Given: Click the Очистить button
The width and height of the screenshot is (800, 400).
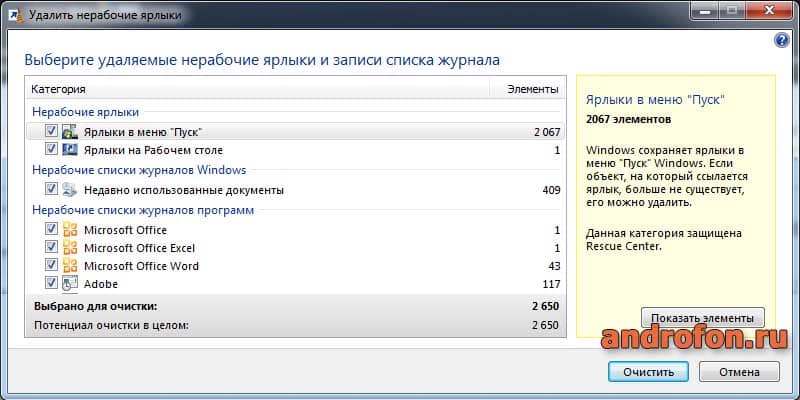Looking at the screenshot, I should tap(648, 372).
